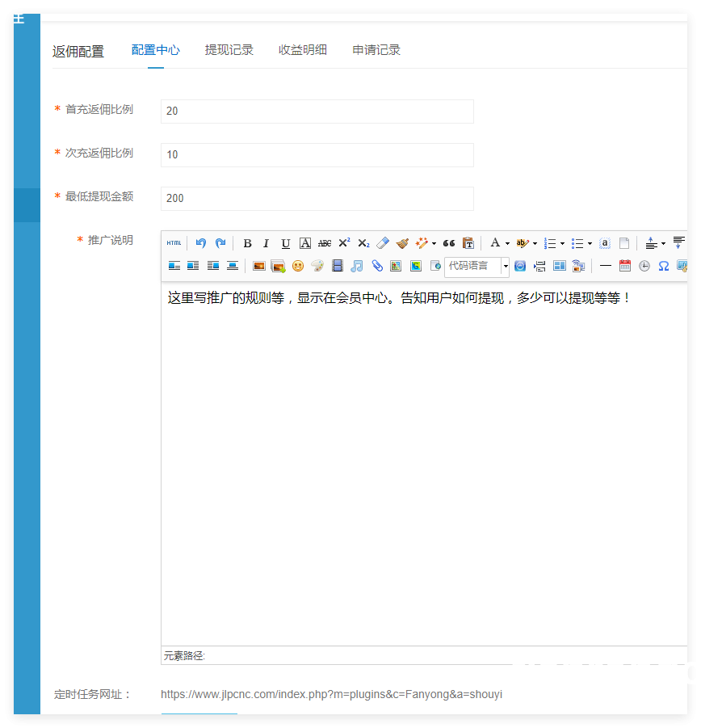Insert a Baidu map

pyautogui.click(x=396, y=266)
